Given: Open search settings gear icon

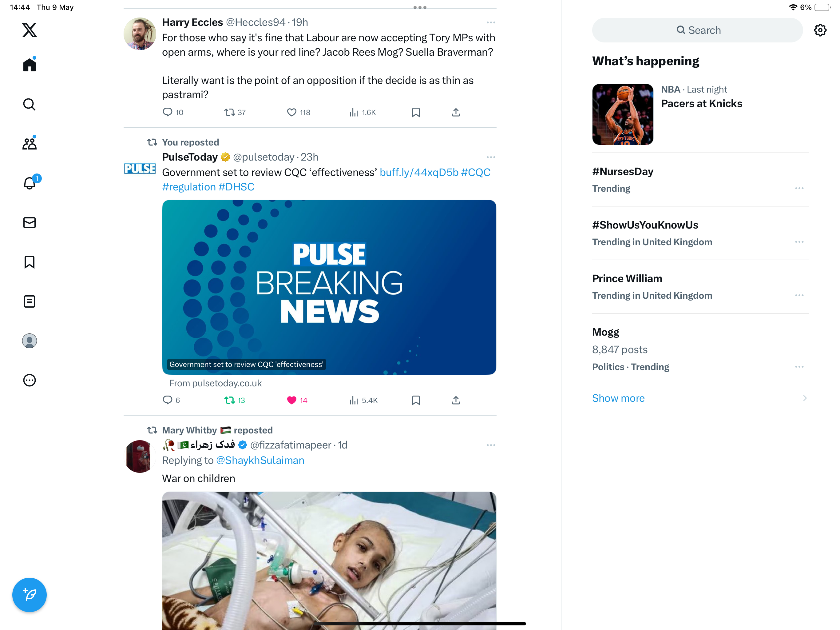Looking at the screenshot, I should pyautogui.click(x=820, y=30).
